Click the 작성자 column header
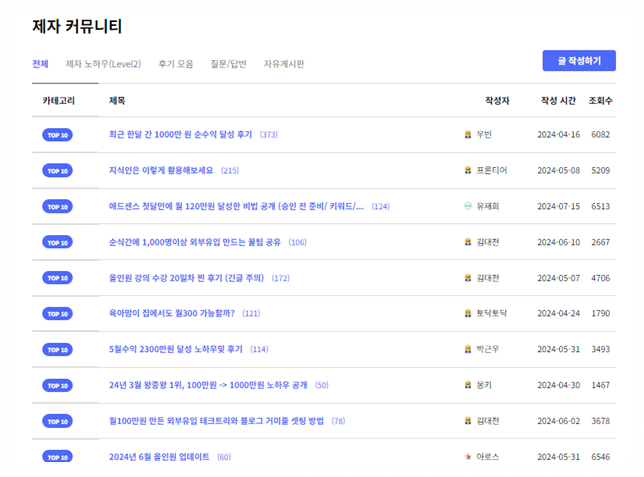 point(497,101)
